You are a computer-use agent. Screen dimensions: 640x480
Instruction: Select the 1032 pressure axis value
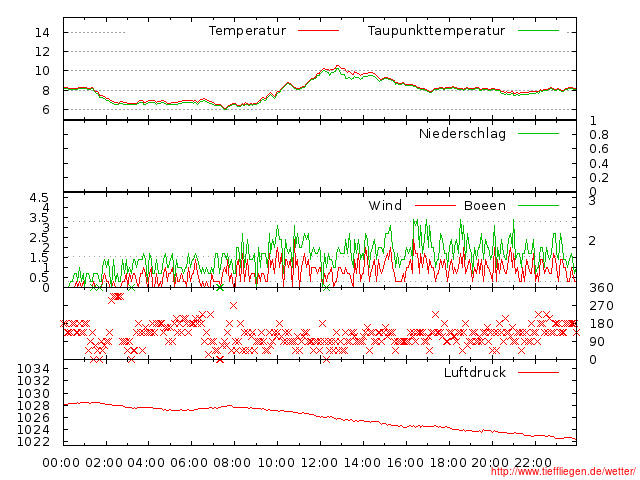click(x=33, y=381)
